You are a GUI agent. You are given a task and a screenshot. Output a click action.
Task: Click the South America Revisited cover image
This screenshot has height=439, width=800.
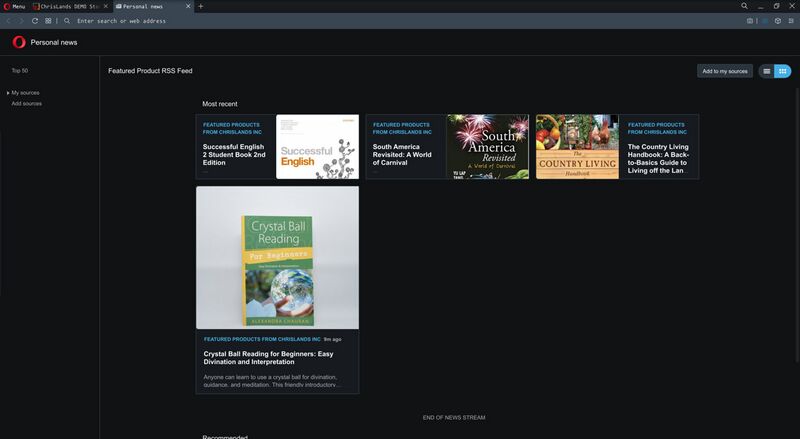[x=488, y=147]
